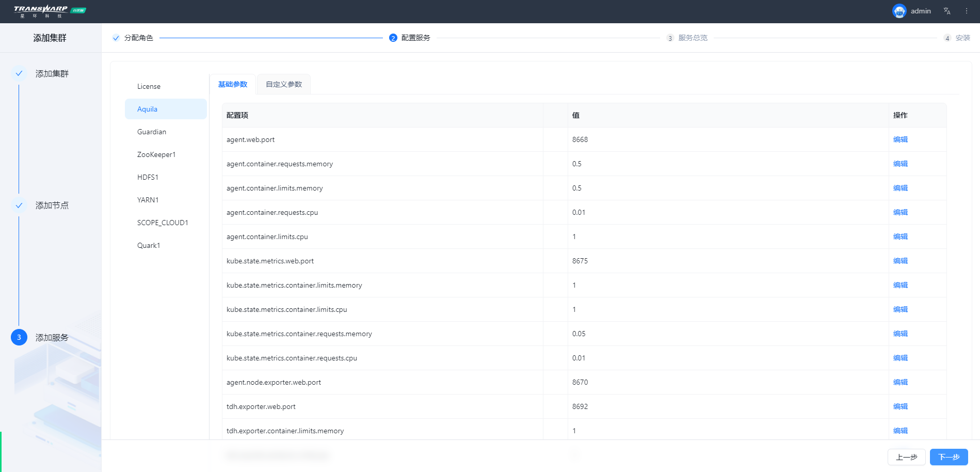Image resolution: width=980 pixels, height=472 pixels.
Task: Edit agent.node.exporter.web.port value
Action: coord(901,382)
